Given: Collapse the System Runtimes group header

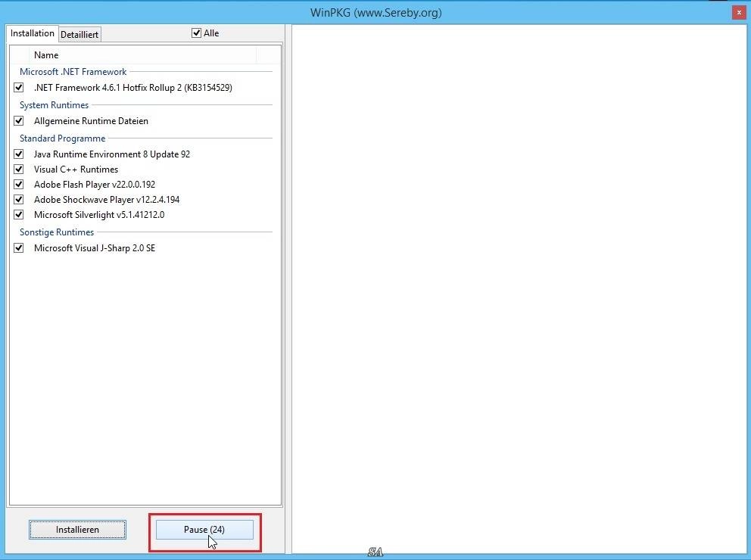Looking at the screenshot, I should click(54, 105).
